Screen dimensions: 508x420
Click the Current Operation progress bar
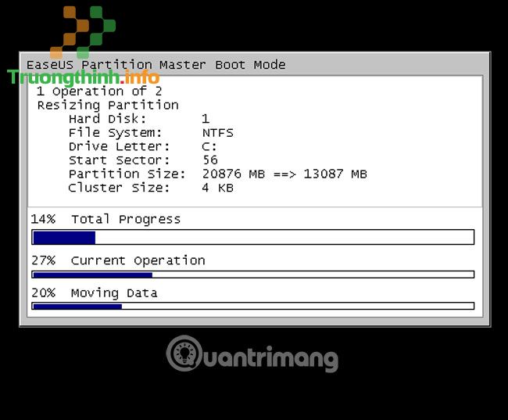[x=253, y=275]
